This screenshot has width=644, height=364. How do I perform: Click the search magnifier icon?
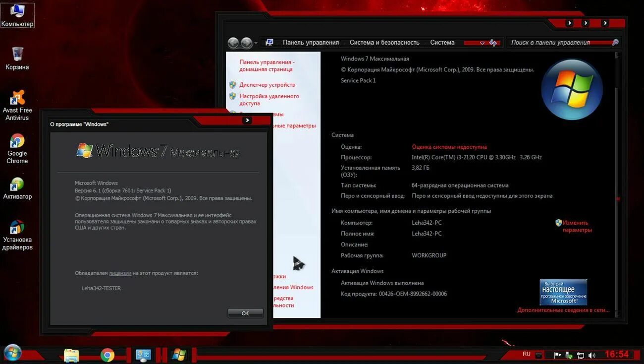pos(615,43)
